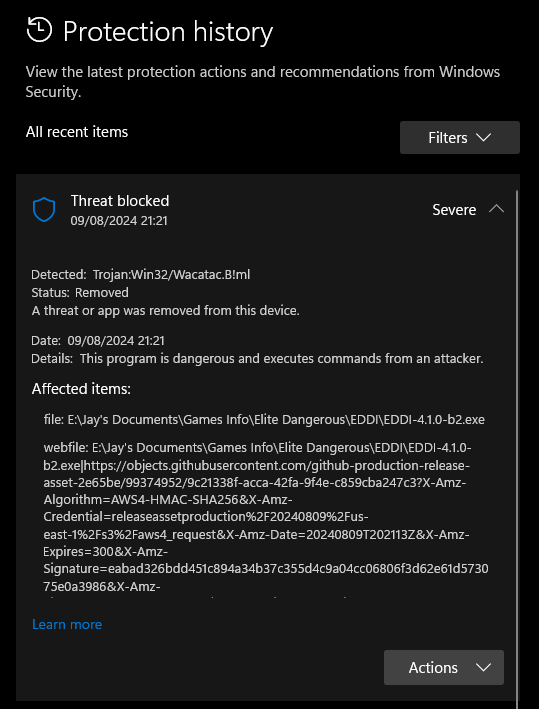Click the file path ending in EDDI-4.1.0-b2.exe

pos(264,420)
